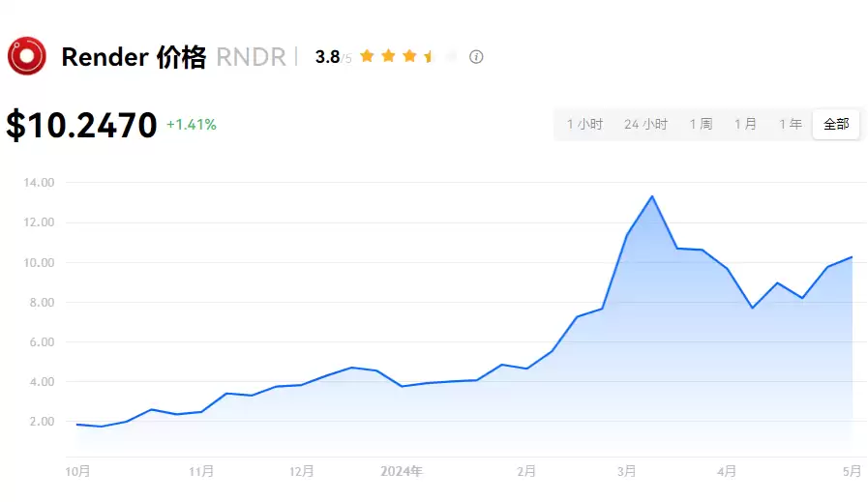Click the $10.2470 price value
The width and height of the screenshot is (868, 502).
(x=81, y=126)
